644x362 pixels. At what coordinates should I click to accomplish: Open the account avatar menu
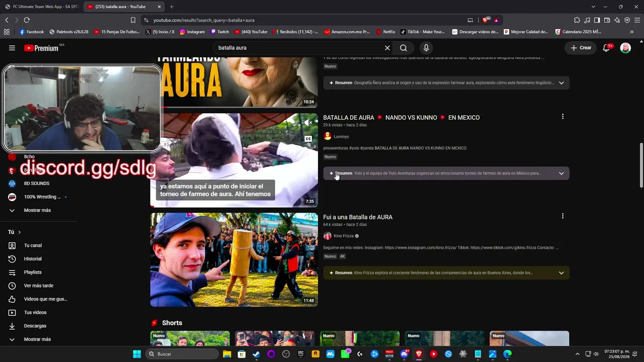point(625,48)
